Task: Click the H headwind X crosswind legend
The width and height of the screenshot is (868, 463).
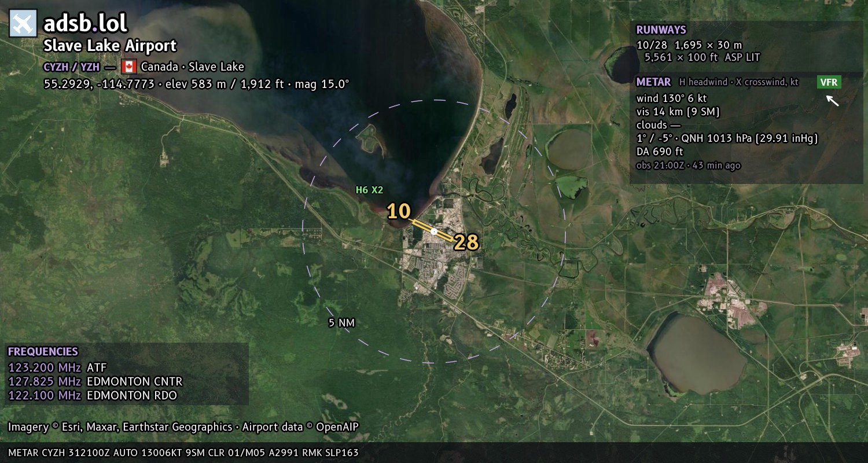Action: [739, 82]
